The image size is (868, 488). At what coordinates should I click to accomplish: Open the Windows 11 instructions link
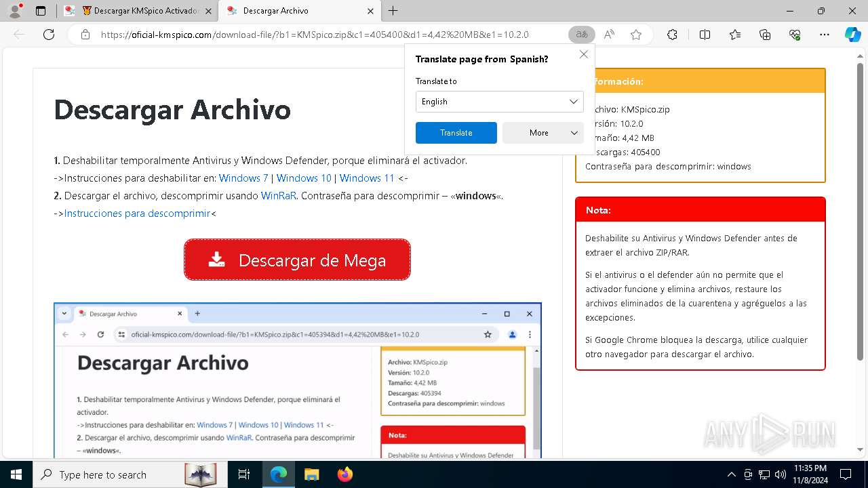(x=367, y=178)
